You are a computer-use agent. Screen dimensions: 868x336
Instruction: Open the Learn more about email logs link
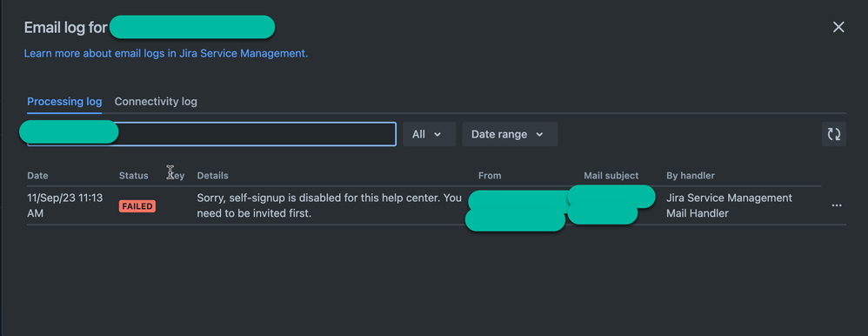pyautogui.click(x=166, y=54)
